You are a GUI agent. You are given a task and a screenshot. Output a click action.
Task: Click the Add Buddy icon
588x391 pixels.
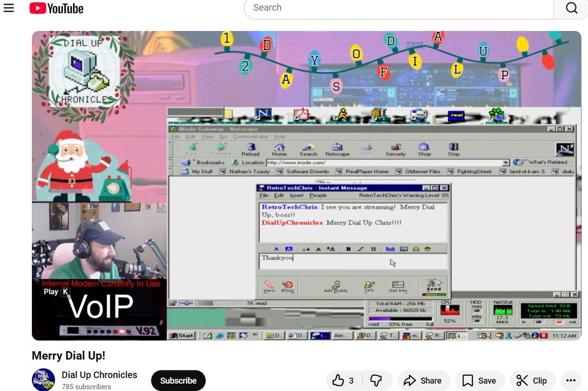pos(336,287)
